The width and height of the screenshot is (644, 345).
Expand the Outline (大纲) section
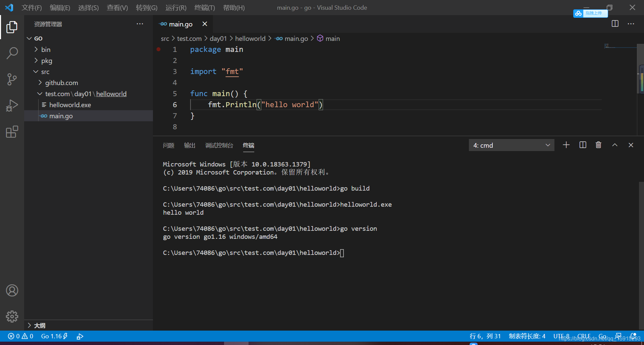click(89, 326)
